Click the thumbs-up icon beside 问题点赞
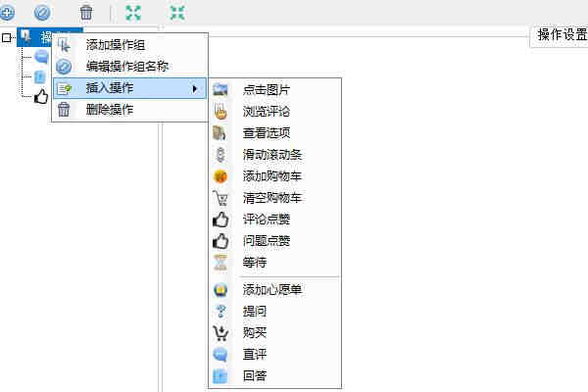 (220, 241)
